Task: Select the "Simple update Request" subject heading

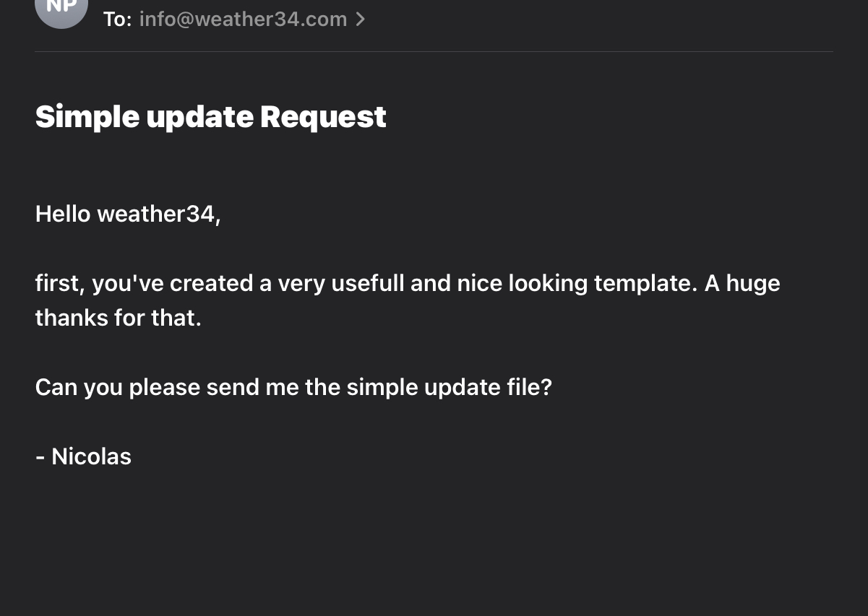Action: [x=211, y=117]
